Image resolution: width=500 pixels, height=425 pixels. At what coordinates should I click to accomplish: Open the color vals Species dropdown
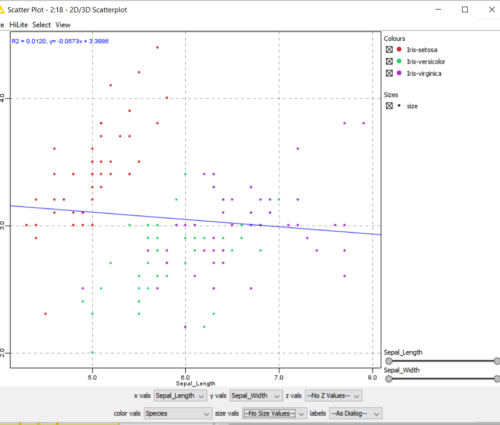[178, 413]
